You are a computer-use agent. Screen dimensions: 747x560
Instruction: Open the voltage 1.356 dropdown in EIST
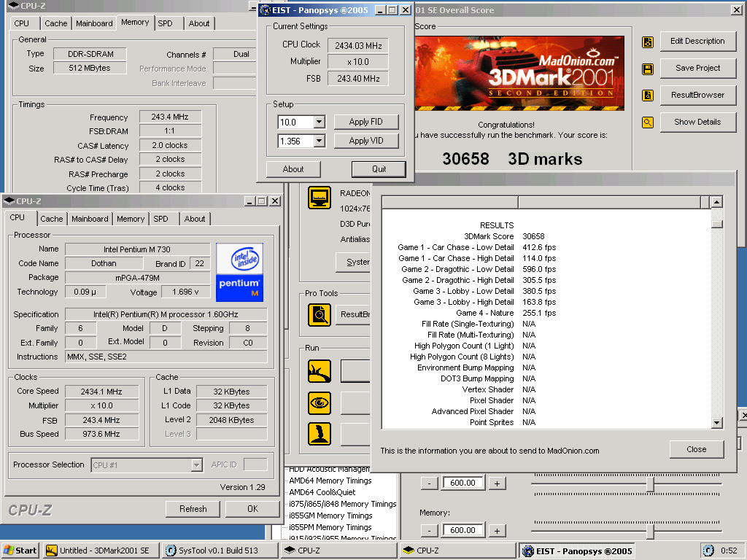coord(319,141)
